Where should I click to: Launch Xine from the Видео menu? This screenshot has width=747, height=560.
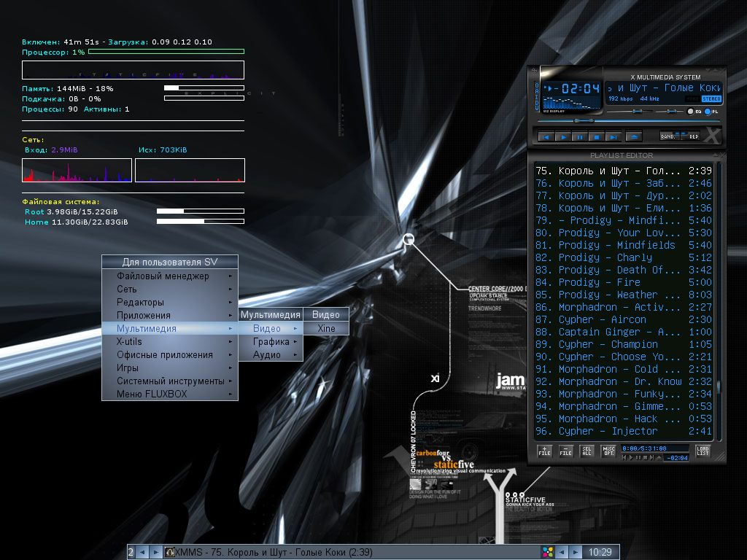coord(326,328)
